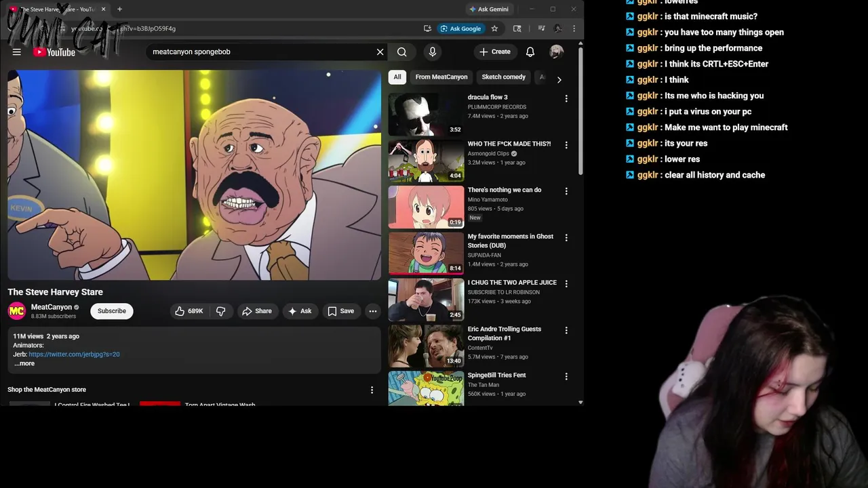Viewport: 868px width, 488px height.
Task: Click The Steve Harvey Stare video title
Action: pos(56,292)
